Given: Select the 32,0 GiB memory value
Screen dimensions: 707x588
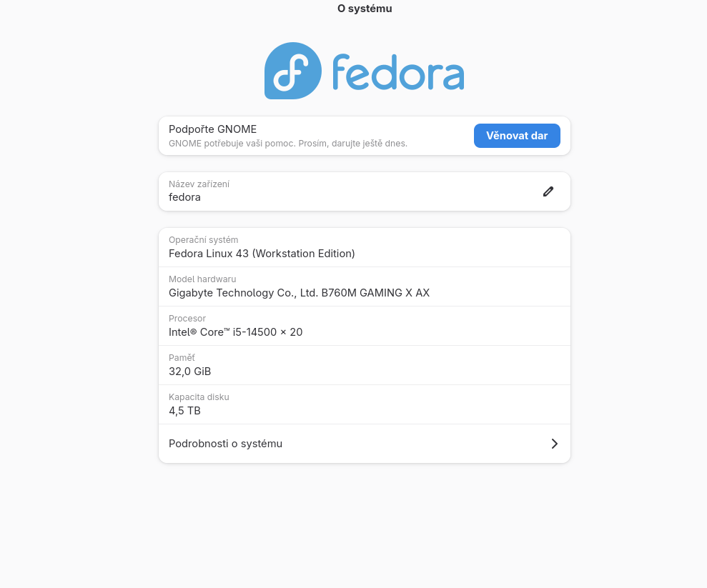Looking at the screenshot, I should pos(189,372).
